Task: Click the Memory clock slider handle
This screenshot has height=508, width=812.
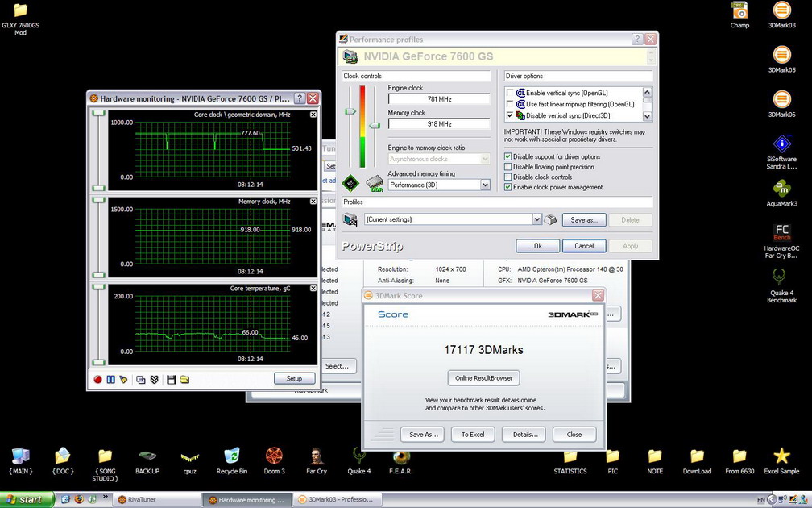Action: click(375, 126)
